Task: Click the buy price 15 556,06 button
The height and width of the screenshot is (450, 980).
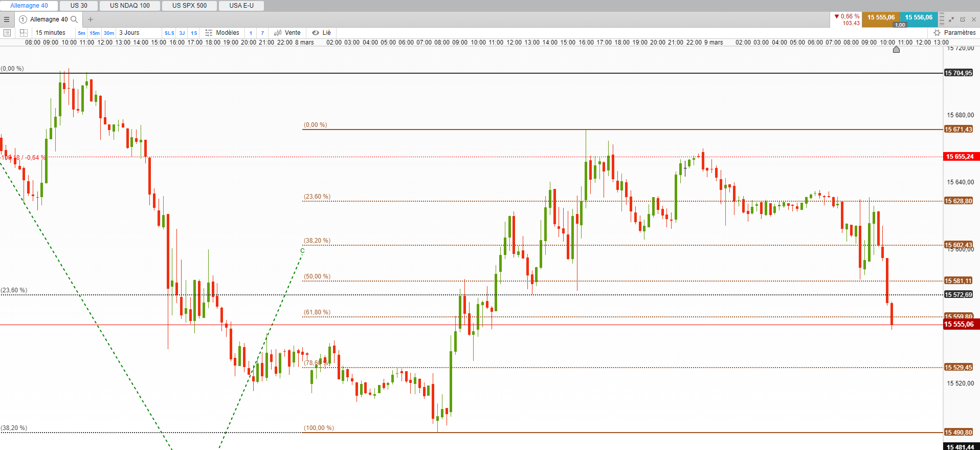Action: (919, 18)
